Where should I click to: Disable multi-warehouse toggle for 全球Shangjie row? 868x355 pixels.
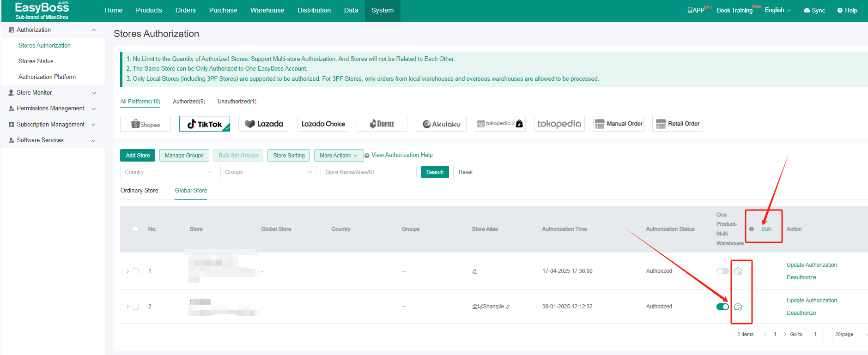(722, 307)
